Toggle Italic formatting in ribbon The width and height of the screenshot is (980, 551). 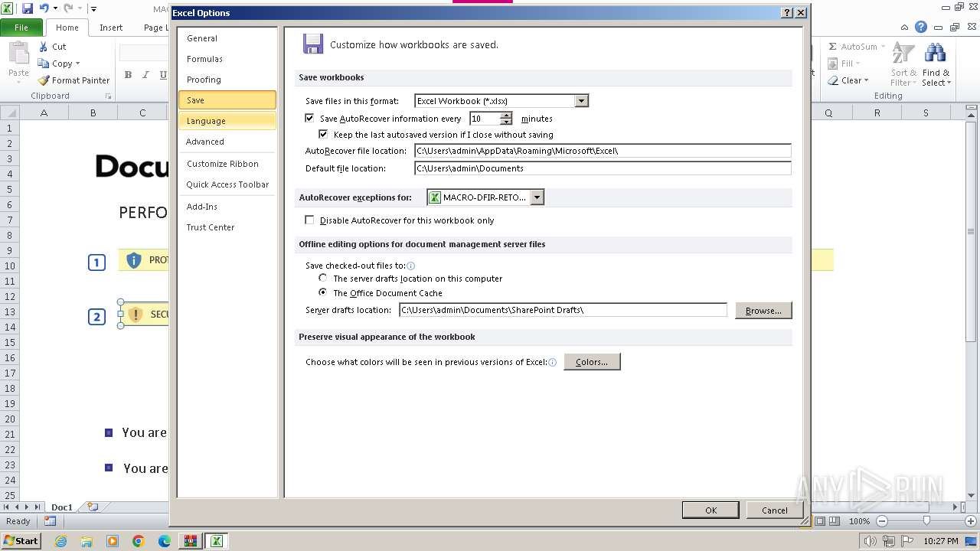pos(145,75)
